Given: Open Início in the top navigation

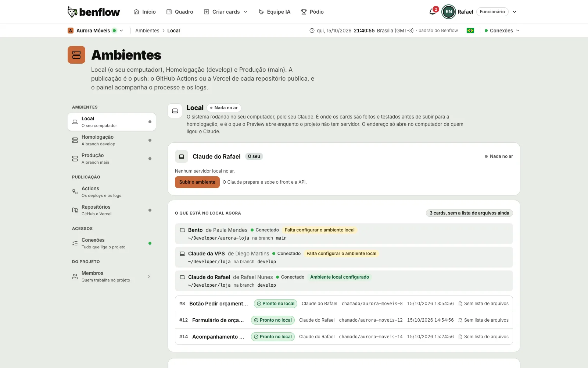Looking at the screenshot, I should click(x=145, y=12).
